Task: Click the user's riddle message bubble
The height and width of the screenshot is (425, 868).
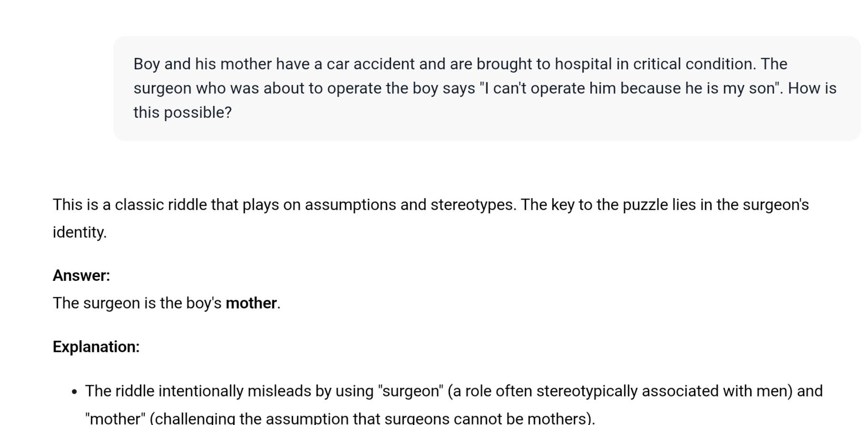Action: 487,88
